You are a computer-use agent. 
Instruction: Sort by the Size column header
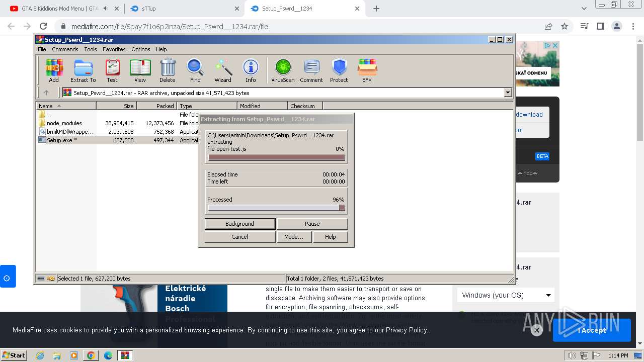point(116,106)
